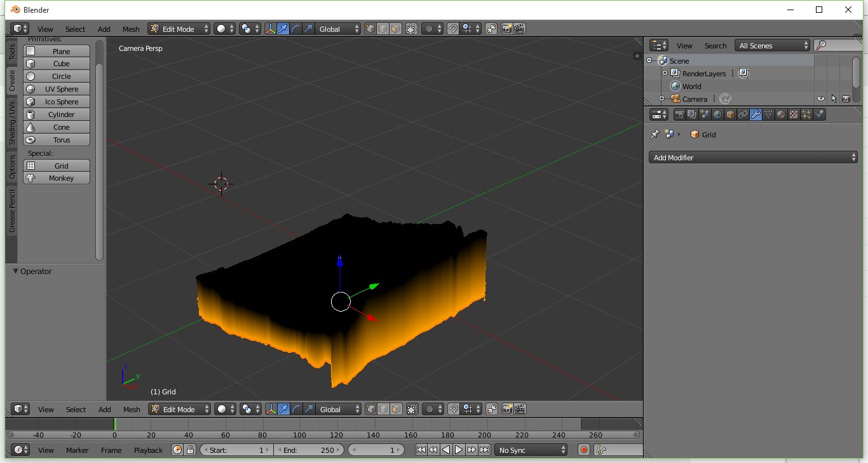Click the World properties globe icon
868x463 pixels.
pyautogui.click(x=717, y=114)
